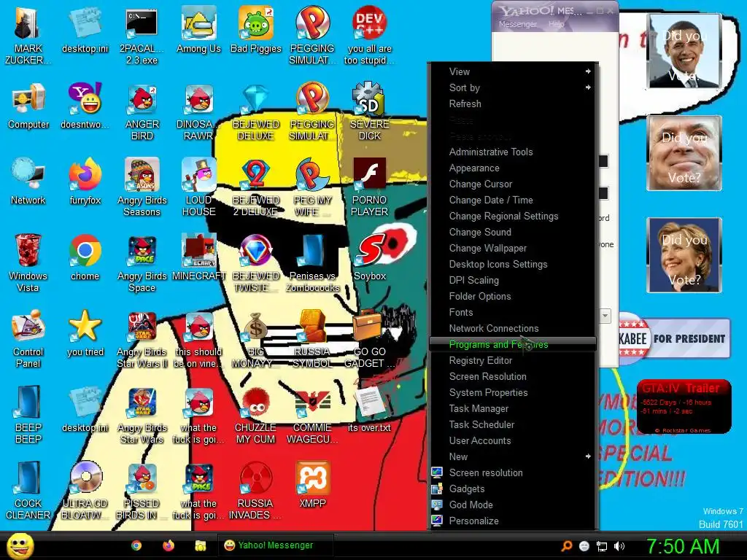Choose God Mode menu entry
The height and width of the screenshot is (560, 747).
point(513,505)
